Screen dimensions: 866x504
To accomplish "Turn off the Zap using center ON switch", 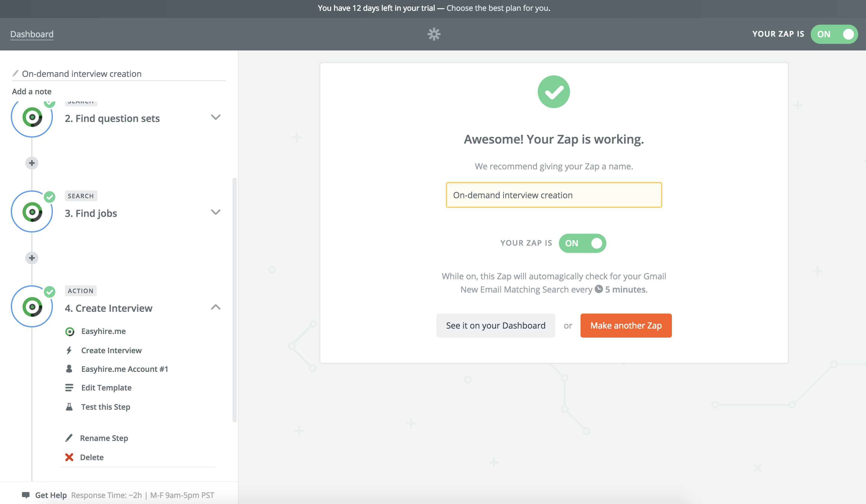I will click(582, 243).
